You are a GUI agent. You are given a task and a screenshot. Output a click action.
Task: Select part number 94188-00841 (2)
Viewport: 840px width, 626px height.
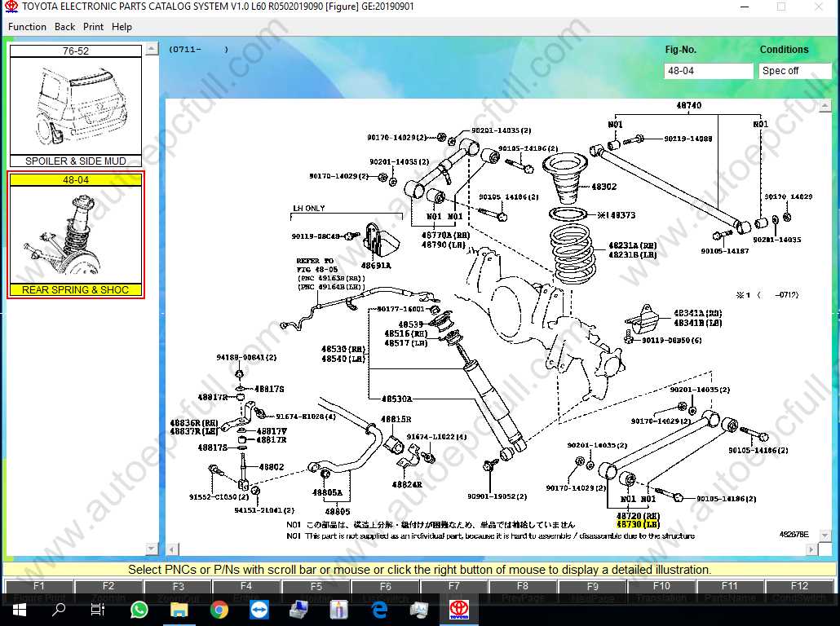(246, 357)
